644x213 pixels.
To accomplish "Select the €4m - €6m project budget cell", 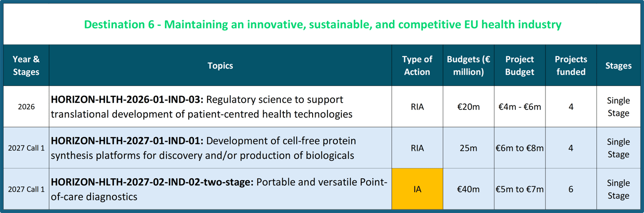I will (519, 107).
